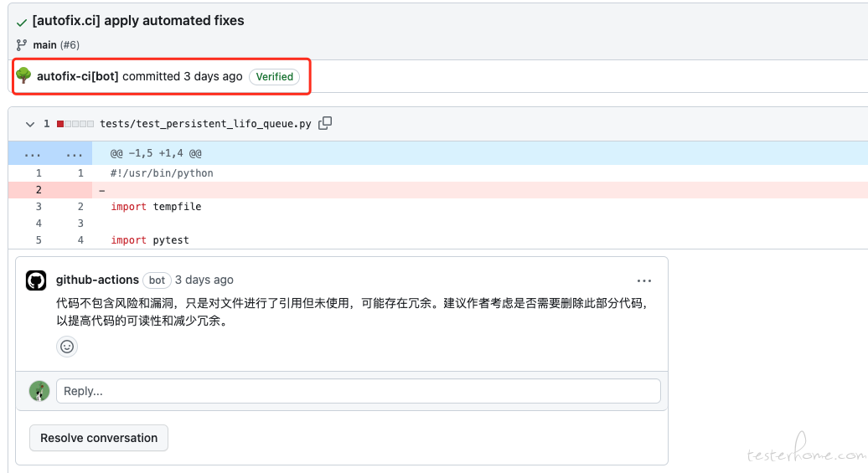Click the autofix-ci bot tree avatar
Screen dimensions: 868x473
(x=23, y=75)
